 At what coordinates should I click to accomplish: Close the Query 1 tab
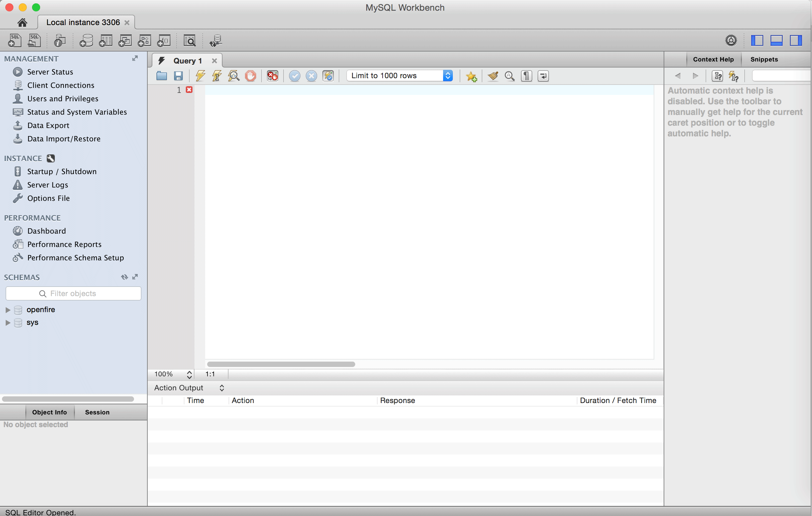pyautogui.click(x=214, y=61)
